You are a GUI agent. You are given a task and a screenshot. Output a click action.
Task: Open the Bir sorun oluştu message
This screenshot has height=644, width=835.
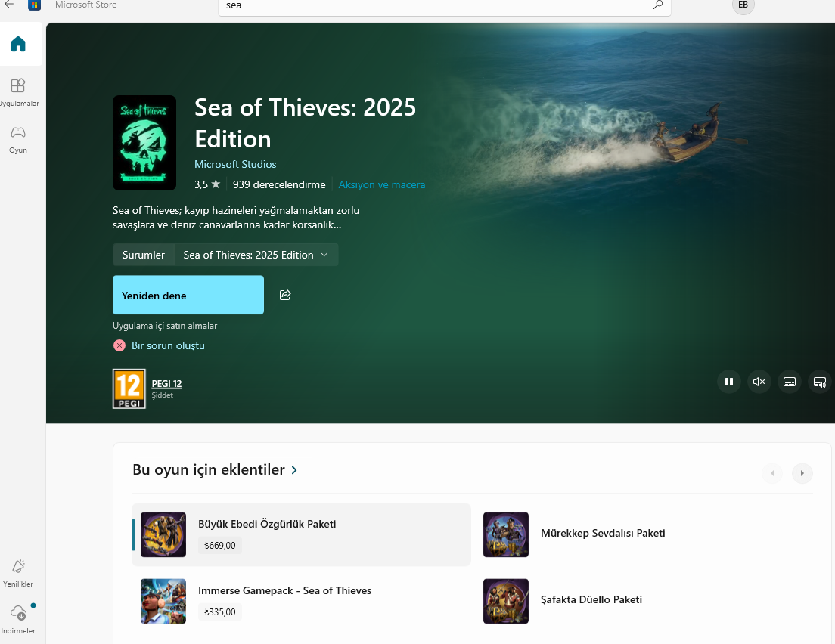168,346
